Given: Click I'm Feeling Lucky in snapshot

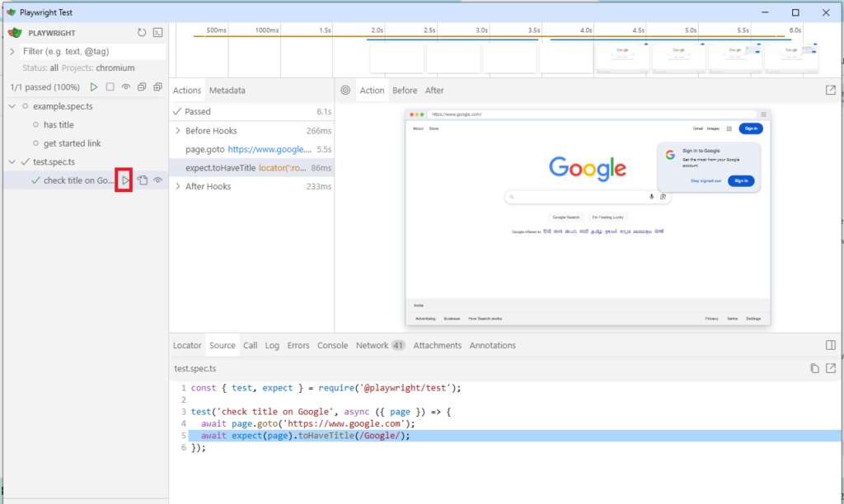Looking at the screenshot, I should (607, 217).
